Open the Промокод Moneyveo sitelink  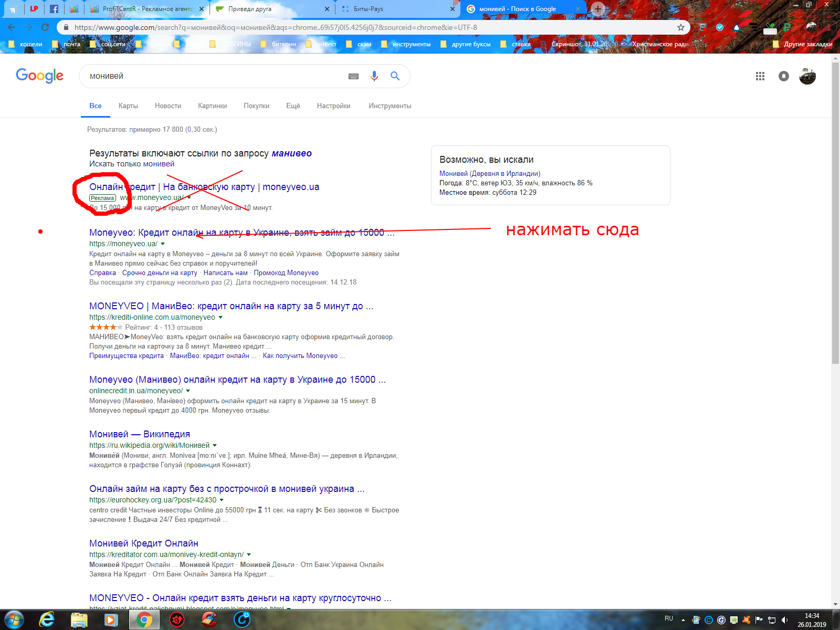tap(286, 272)
